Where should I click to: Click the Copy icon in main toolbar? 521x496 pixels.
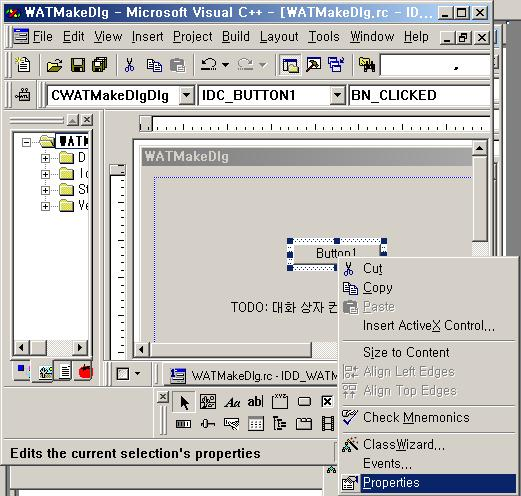point(154,65)
